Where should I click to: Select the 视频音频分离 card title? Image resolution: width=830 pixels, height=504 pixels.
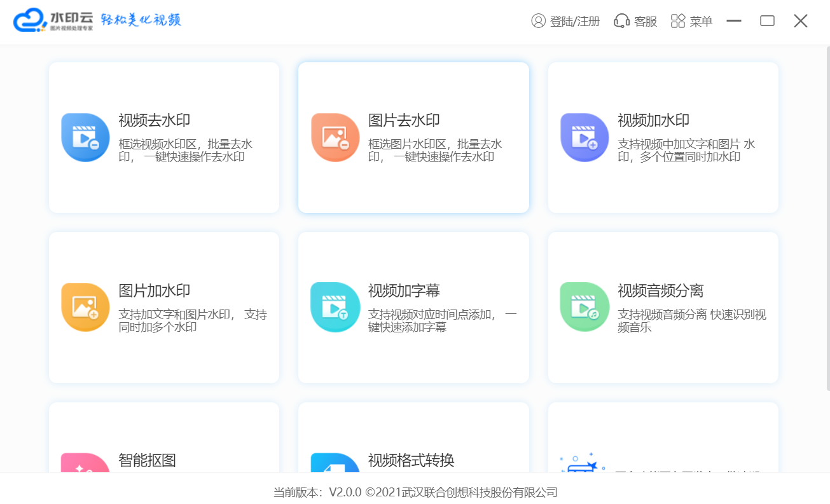click(x=661, y=291)
